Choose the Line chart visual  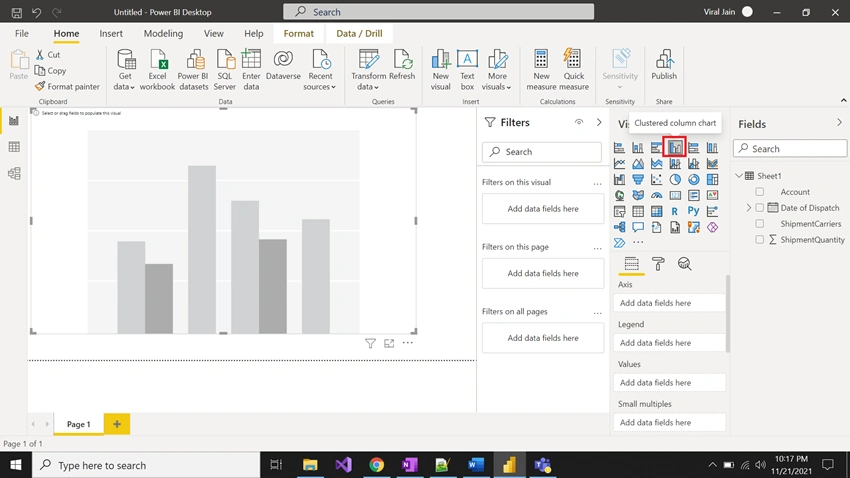coord(619,163)
